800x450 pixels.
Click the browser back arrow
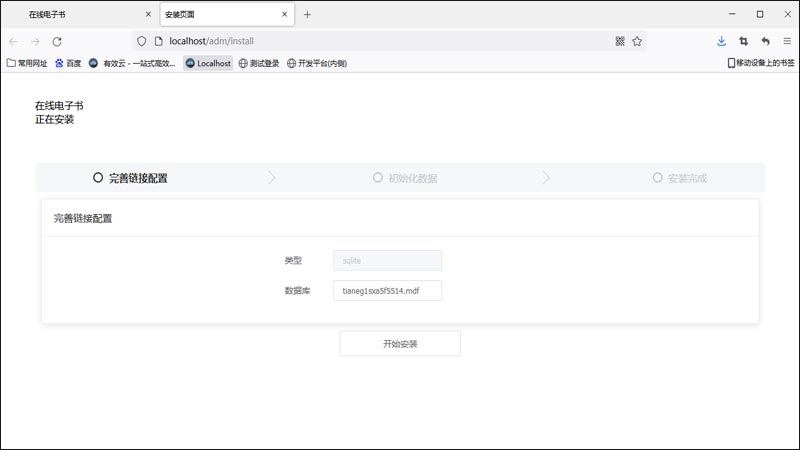tap(14, 41)
